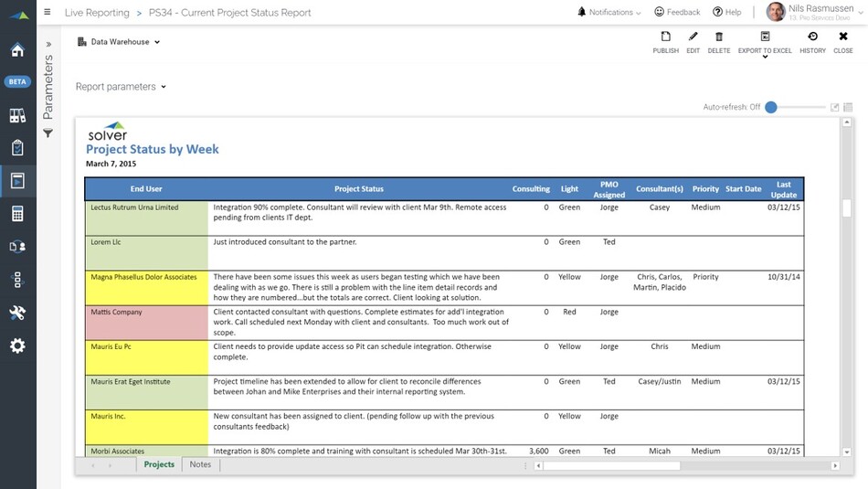Open the settings gear in sidebar
The image size is (868, 489).
coord(17,345)
